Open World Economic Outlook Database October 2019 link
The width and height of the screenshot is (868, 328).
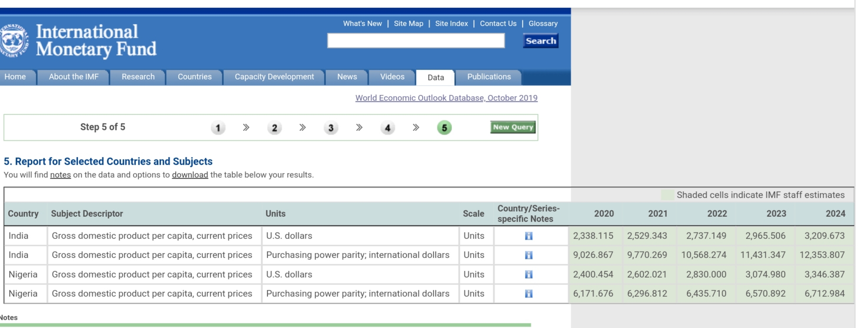[446, 98]
